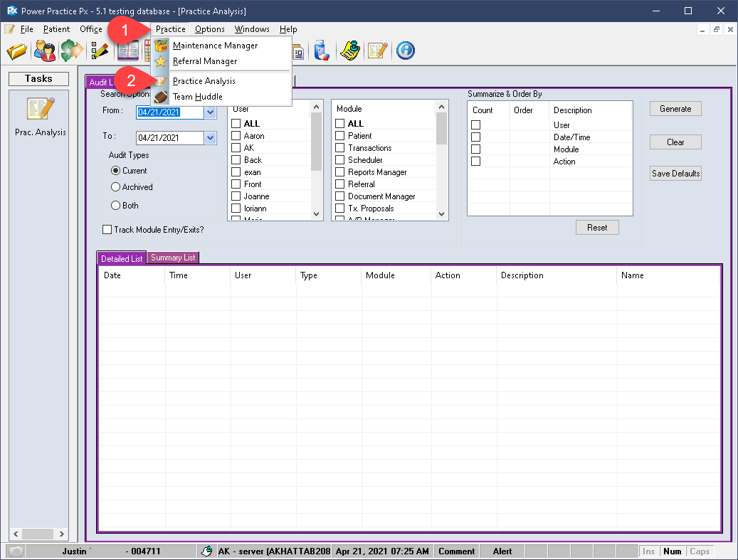Screen dimensions: 738x560
Task: Click the To date input field
Action: 170,138
